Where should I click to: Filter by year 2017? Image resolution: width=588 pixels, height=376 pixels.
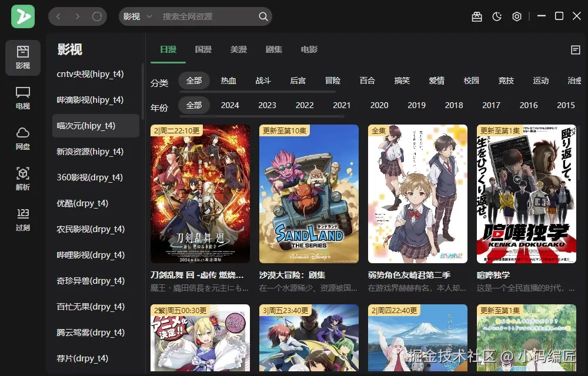click(x=491, y=105)
